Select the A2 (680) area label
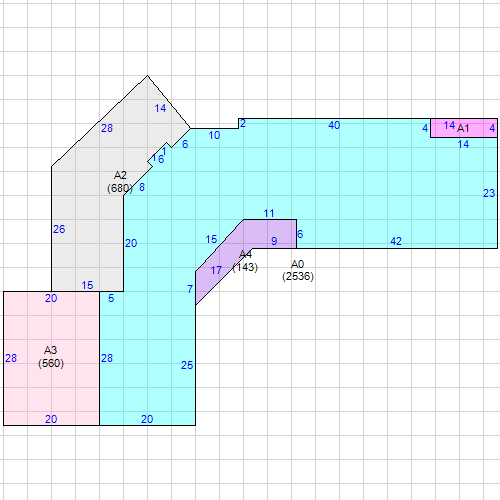 point(120,182)
